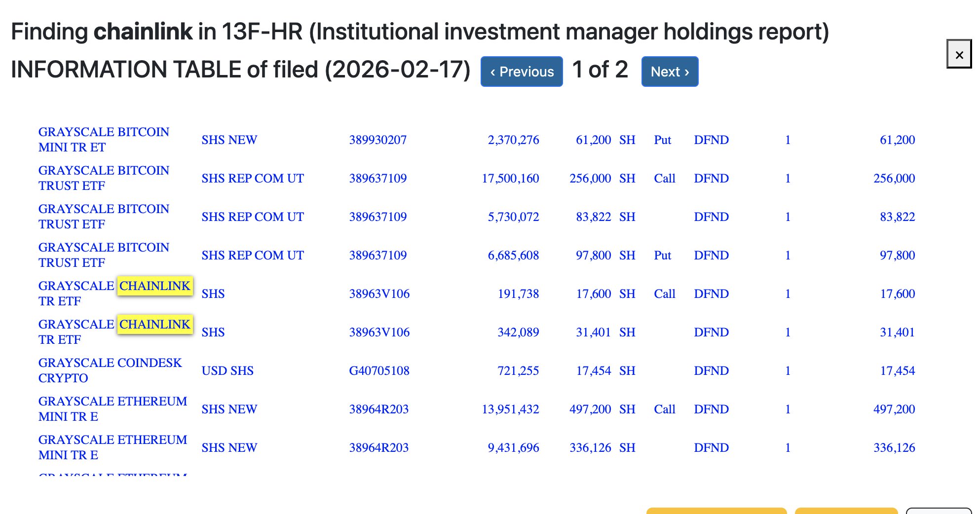Click value 17,500,160 in table
This screenshot has width=980, height=514.
coord(510,179)
